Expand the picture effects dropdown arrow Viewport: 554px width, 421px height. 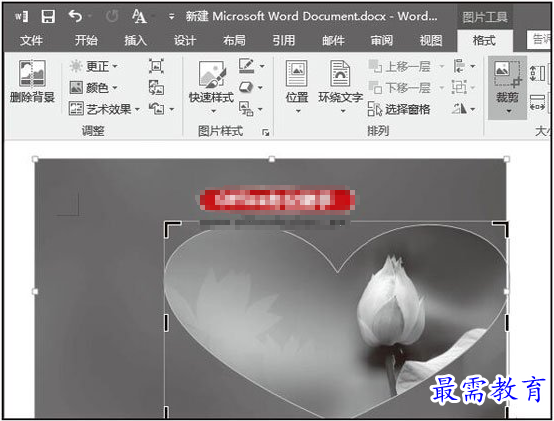tap(261, 88)
